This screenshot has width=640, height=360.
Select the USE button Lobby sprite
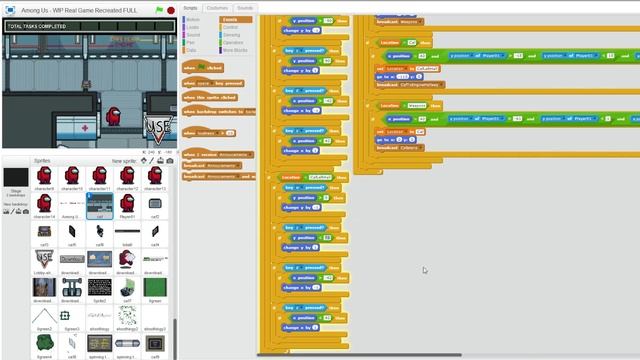tap(44, 262)
